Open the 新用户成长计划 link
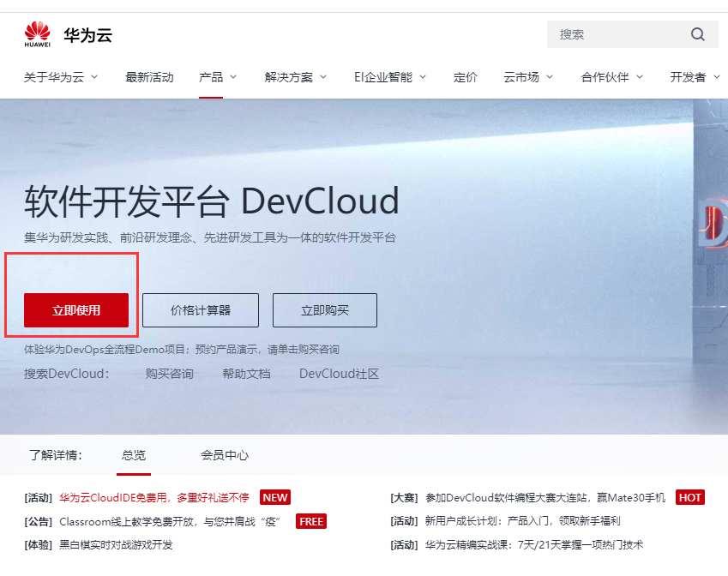Screen dimensions: 728x576 (x=522, y=521)
